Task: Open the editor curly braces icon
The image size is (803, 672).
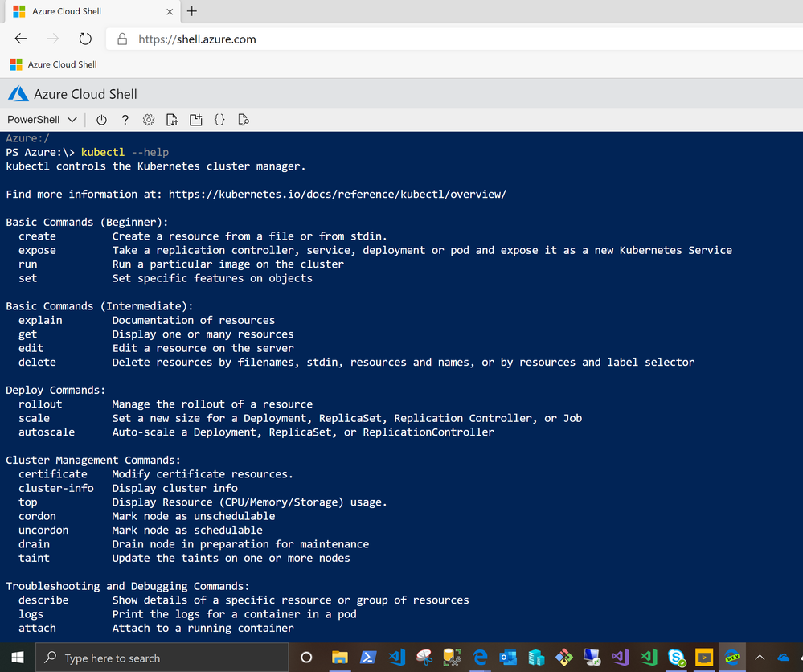Action: 219,120
